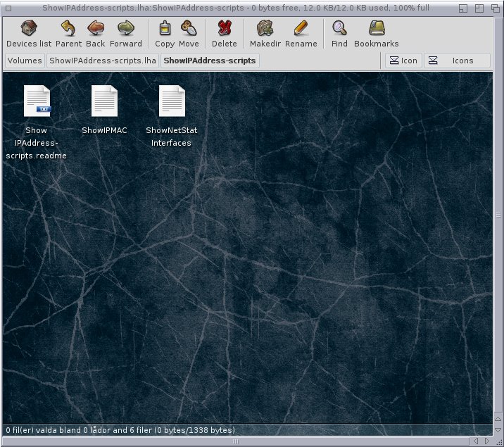
Task: Click the horizontal scrollbar handle
Action: click(x=236, y=441)
